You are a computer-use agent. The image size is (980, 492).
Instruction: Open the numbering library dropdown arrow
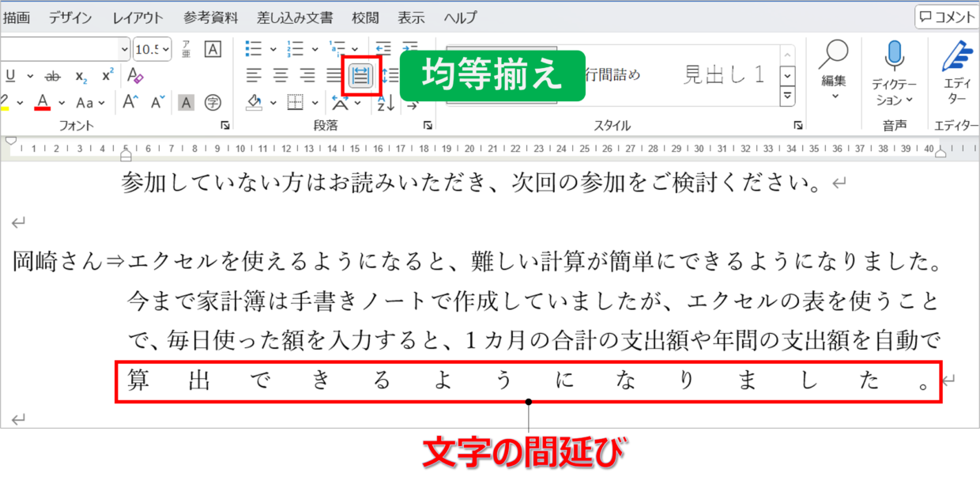[314, 50]
